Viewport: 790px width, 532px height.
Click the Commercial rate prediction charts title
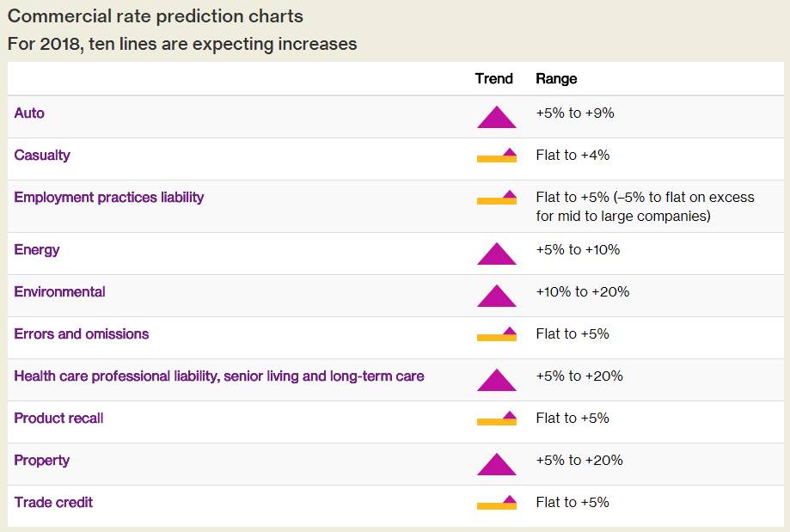(156, 16)
